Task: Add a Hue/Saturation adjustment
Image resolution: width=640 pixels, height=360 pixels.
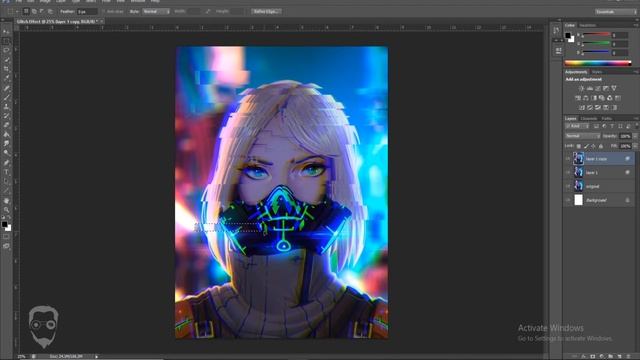Action: pyautogui.click(x=578, y=98)
